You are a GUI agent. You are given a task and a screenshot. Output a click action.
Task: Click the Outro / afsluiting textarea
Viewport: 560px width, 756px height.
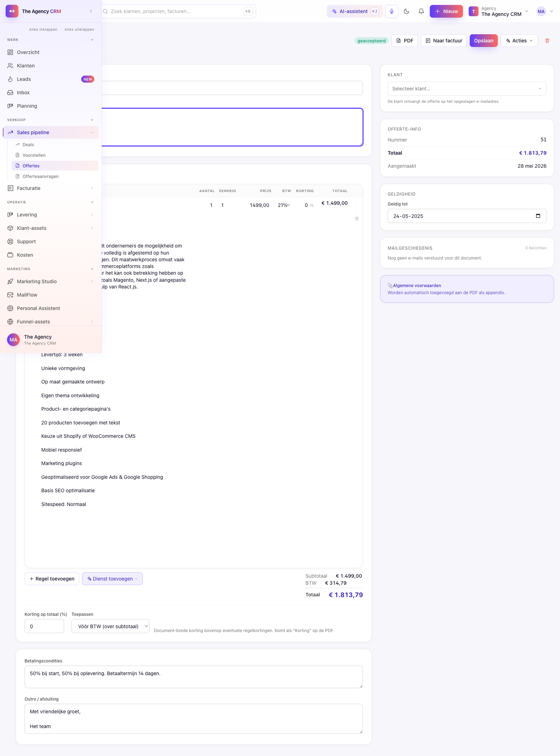coord(194,719)
